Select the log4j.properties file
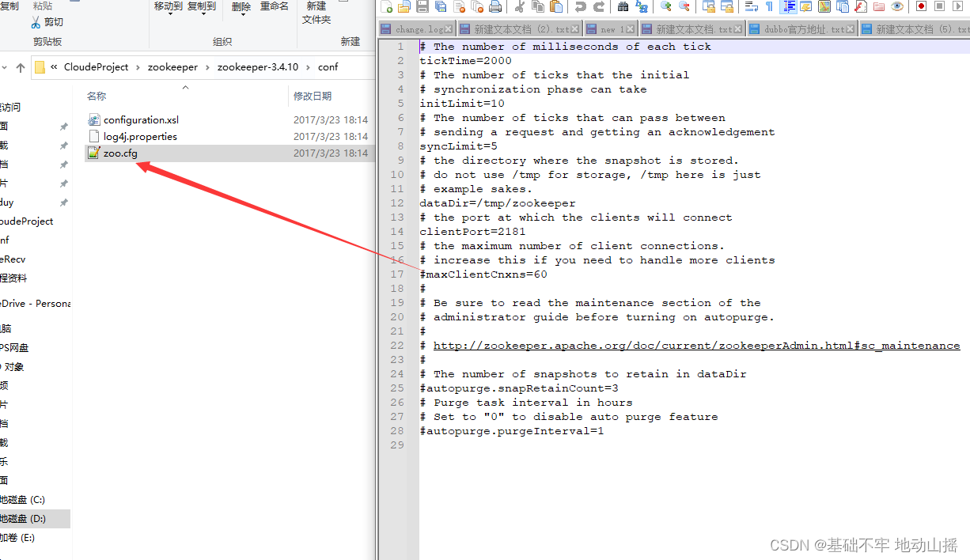The height and width of the screenshot is (560, 970). pos(141,137)
